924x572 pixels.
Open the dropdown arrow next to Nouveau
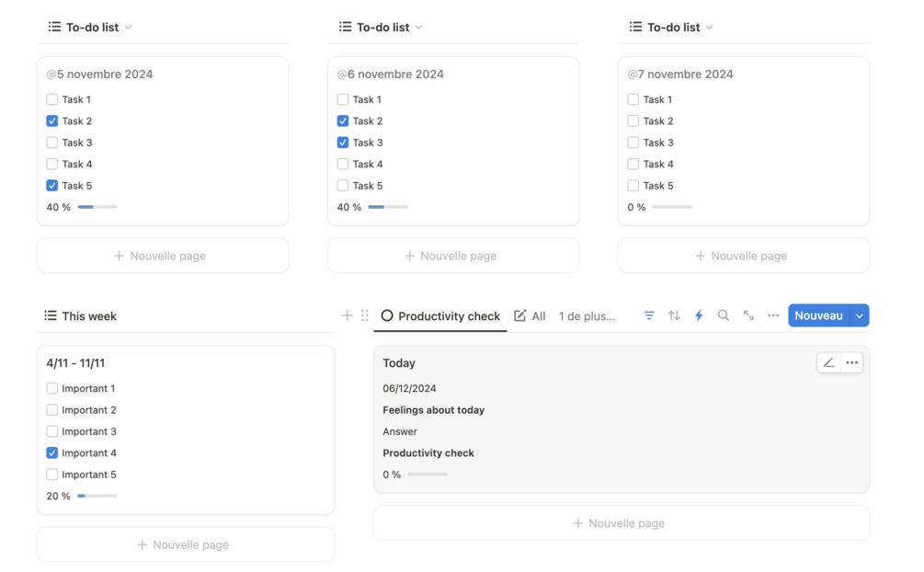pos(860,315)
